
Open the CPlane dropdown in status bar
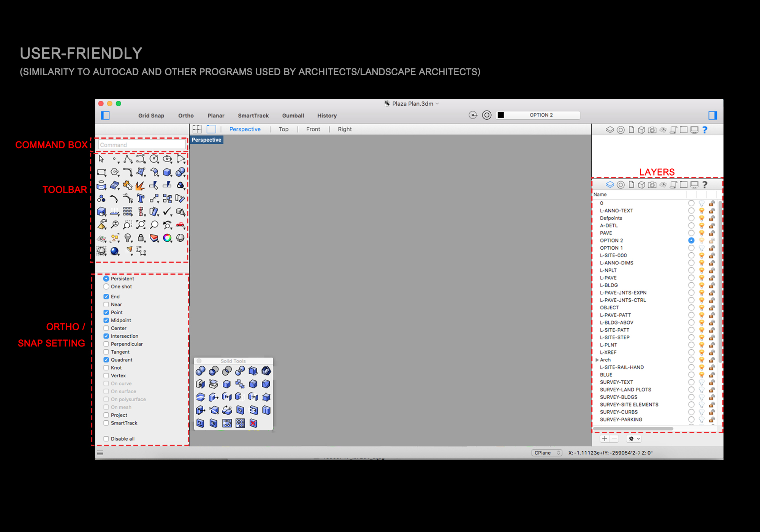pos(547,453)
